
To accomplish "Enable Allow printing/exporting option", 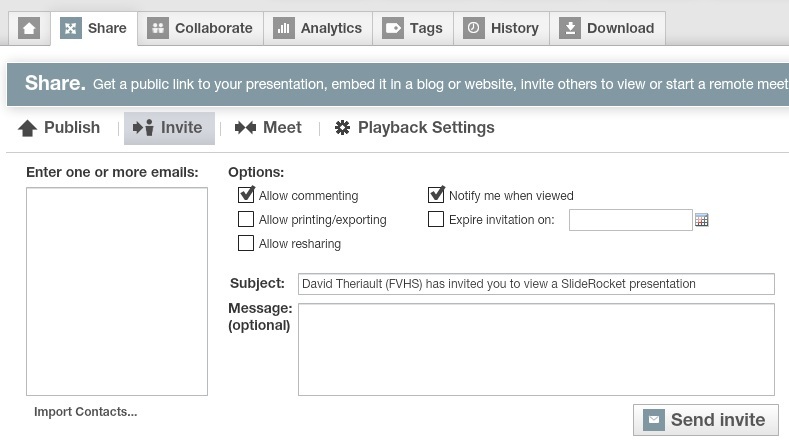I will click(x=246, y=219).
